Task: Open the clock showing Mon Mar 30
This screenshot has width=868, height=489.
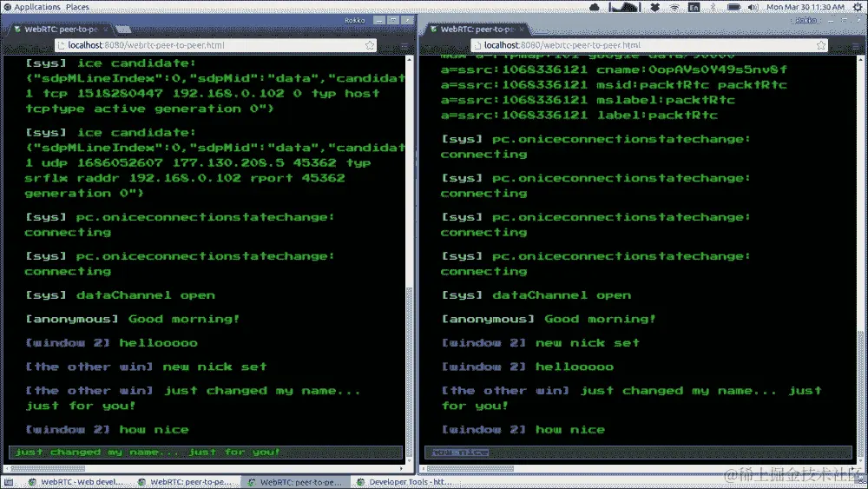Action: tap(806, 7)
